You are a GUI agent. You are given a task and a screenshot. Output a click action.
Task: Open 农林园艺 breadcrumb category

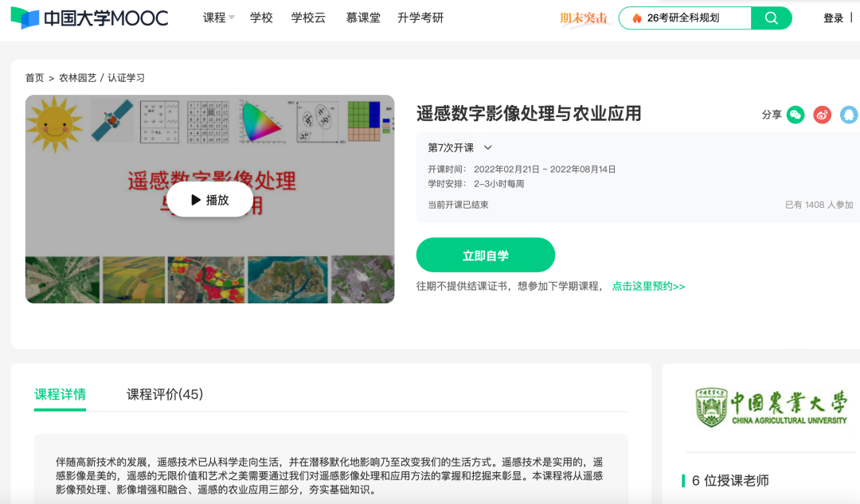pyautogui.click(x=77, y=78)
